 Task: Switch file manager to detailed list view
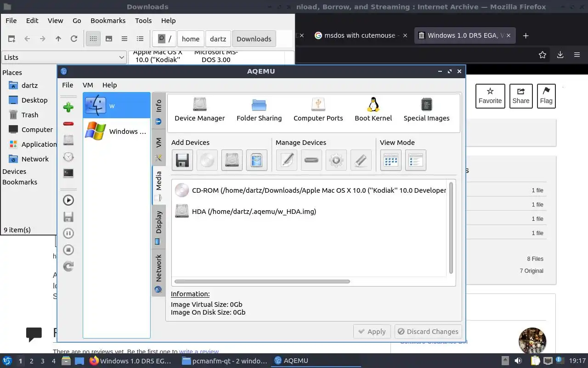[140, 39]
